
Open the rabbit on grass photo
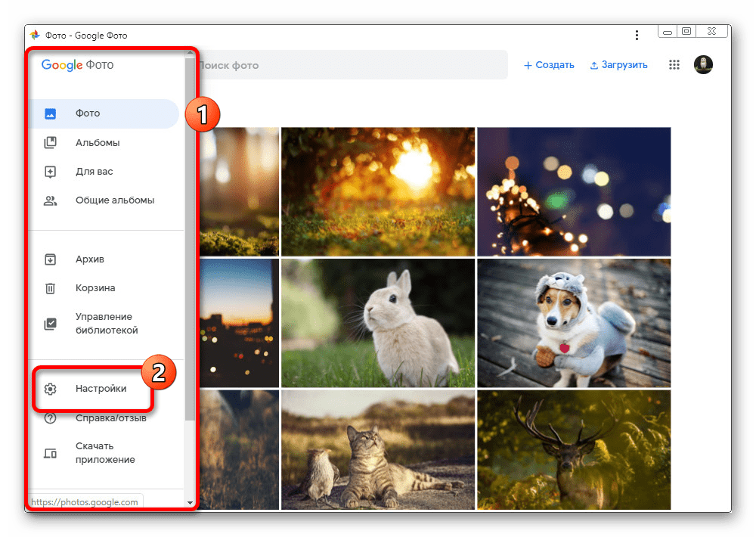(378, 323)
